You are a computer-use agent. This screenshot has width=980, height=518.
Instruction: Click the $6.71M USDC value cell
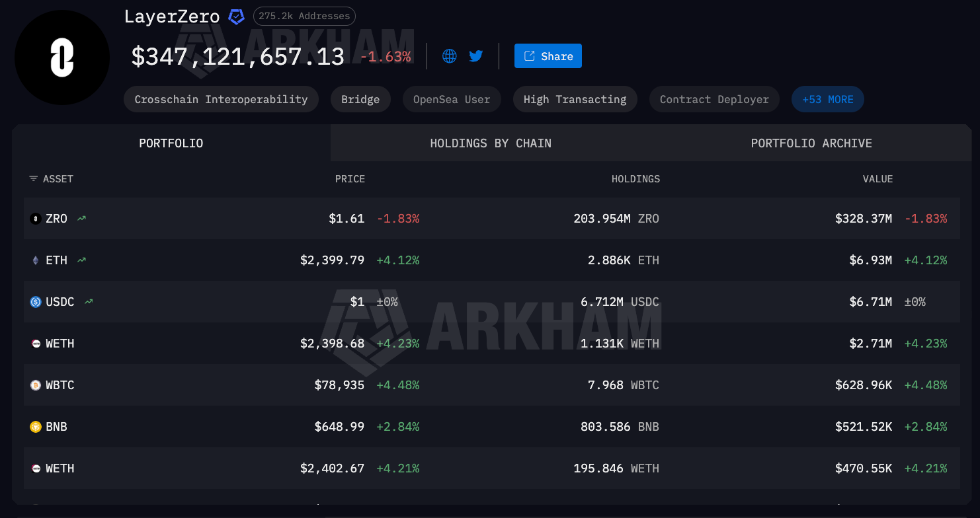click(871, 302)
